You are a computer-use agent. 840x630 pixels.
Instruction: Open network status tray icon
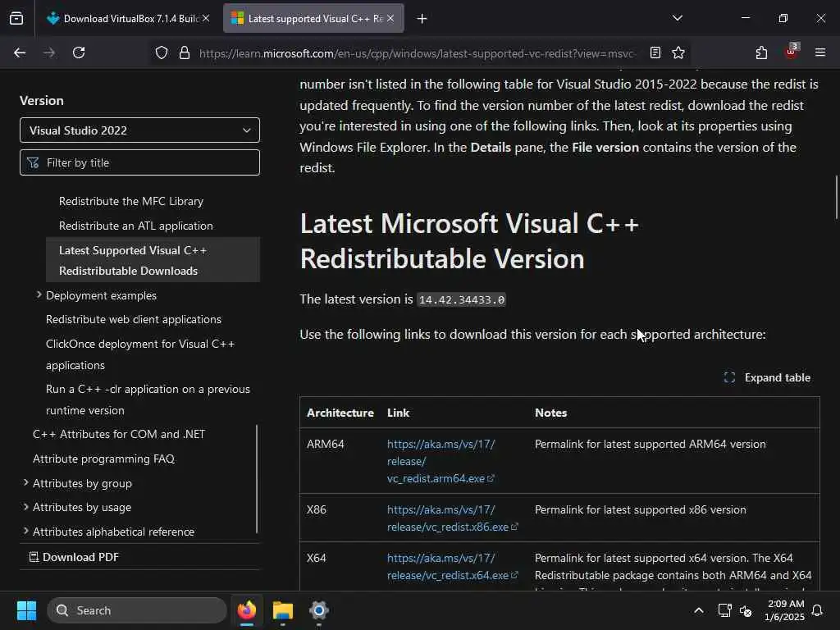click(725, 610)
